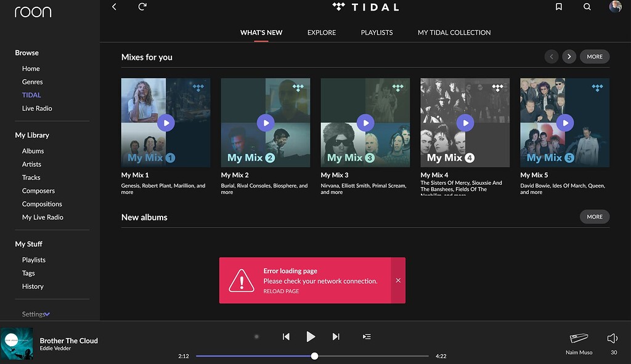
Task: Expand the Settings section in the sidebar
Action: (35, 313)
